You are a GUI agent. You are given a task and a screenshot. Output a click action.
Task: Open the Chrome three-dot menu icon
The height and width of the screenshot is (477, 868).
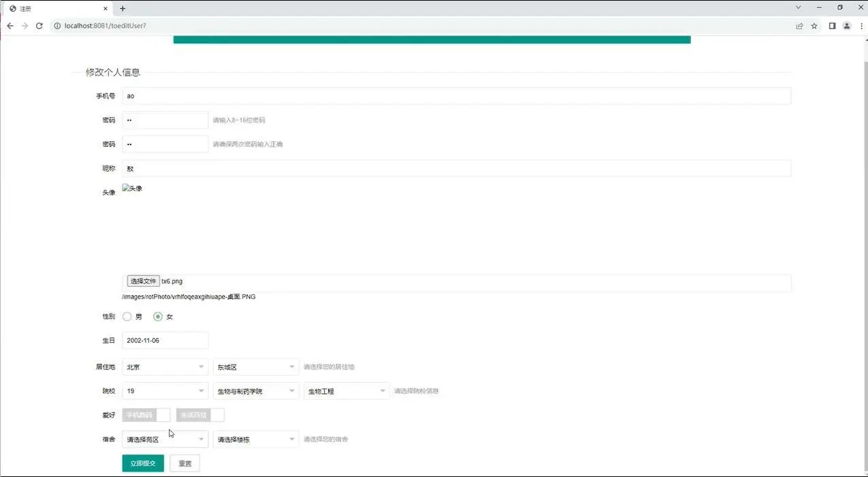point(861,25)
